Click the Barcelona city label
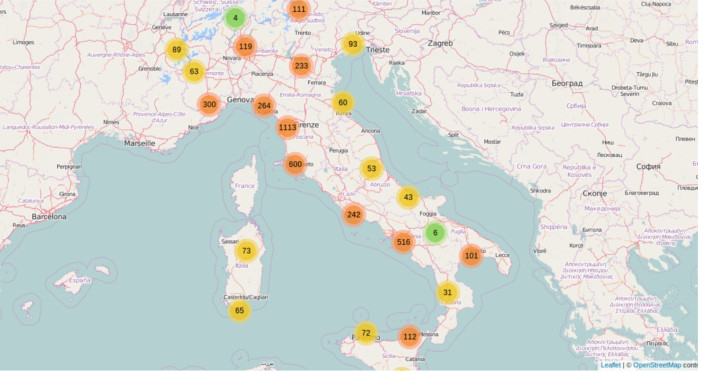The height and width of the screenshot is (372, 703). coord(49,216)
